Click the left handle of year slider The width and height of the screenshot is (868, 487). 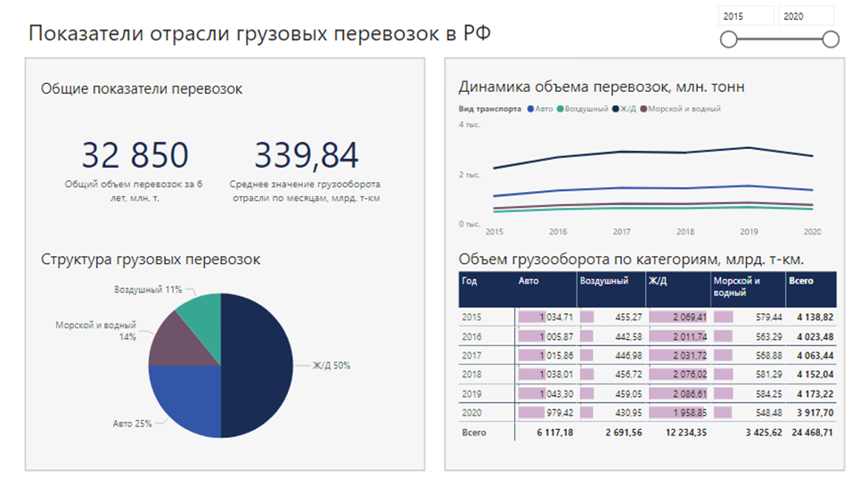pyautogui.click(x=728, y=39)
